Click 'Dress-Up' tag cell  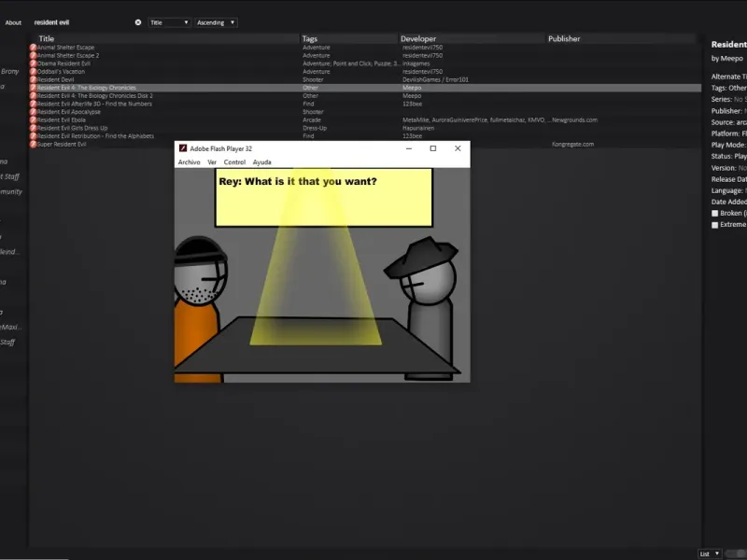coord(315,128)
